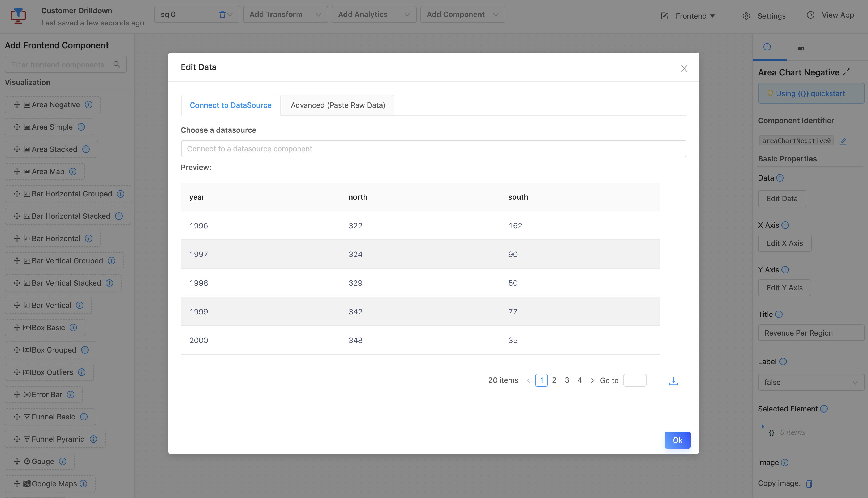Image resolution: width=868 pixels, height=498 pixels.
Task: Click the cell with year 1998
Action: tap(198, 283)
